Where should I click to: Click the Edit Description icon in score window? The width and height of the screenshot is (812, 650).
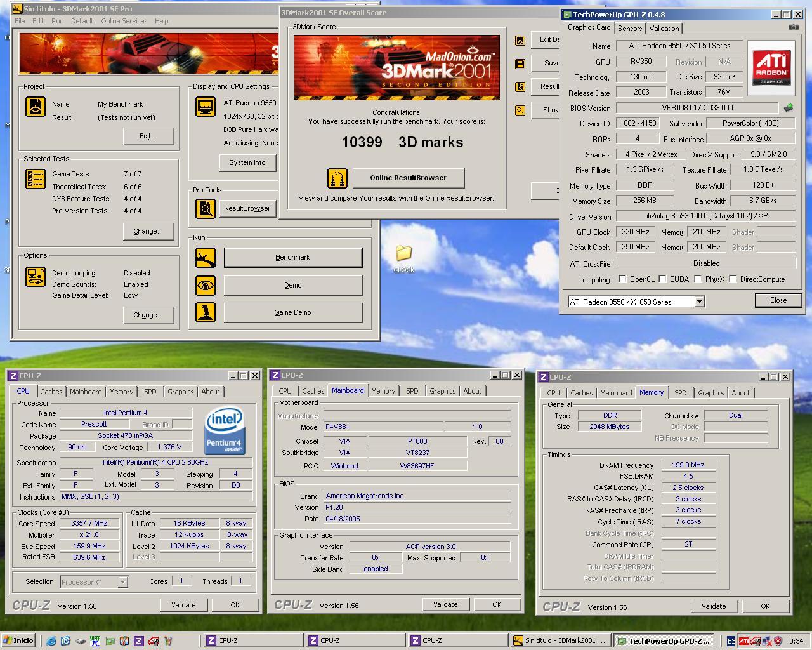click(x=520, y=41)
